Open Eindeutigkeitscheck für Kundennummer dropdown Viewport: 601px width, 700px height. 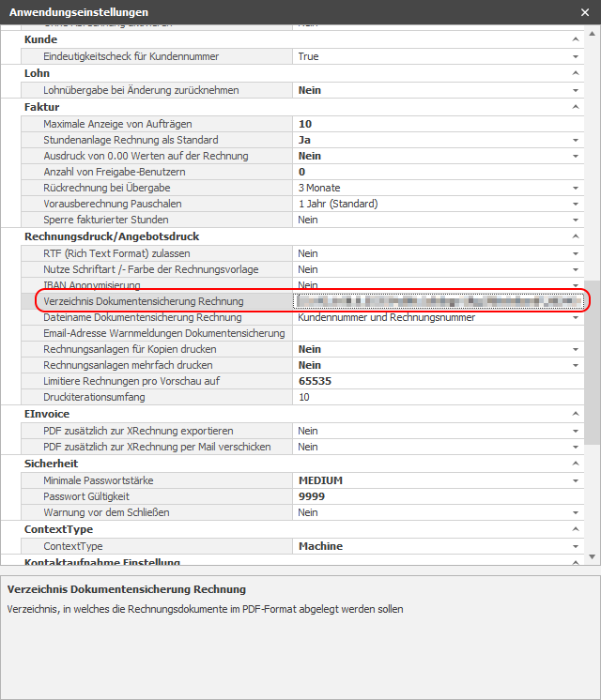[576, 56]
